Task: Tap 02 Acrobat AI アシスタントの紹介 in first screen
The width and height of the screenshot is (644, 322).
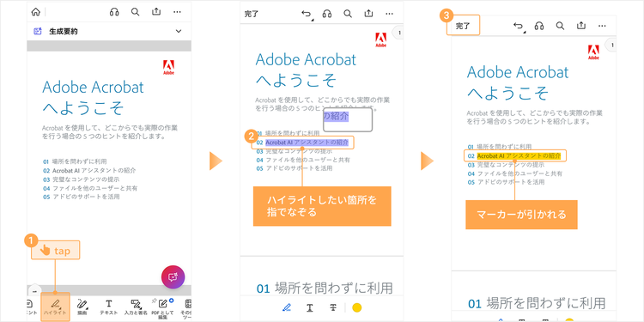Action: [x=89, y=170]
